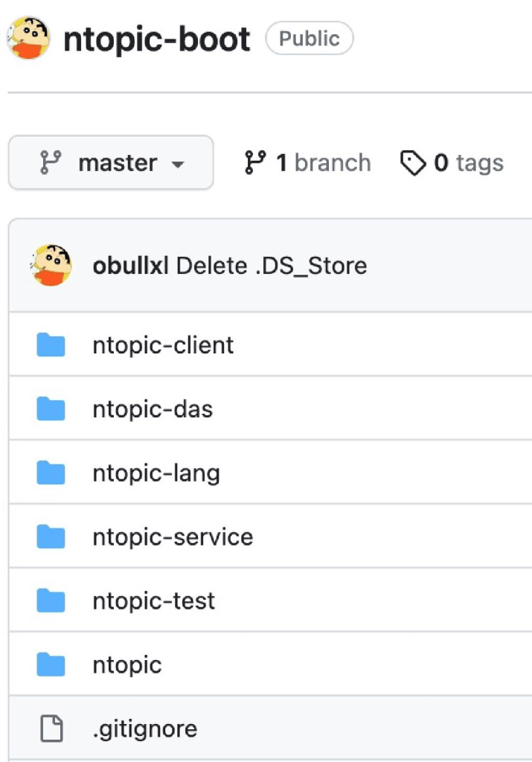Screen dimensions: 532x762
Task: Navigate into the ntopic-test folder
Action: click(x=154, y=601)
